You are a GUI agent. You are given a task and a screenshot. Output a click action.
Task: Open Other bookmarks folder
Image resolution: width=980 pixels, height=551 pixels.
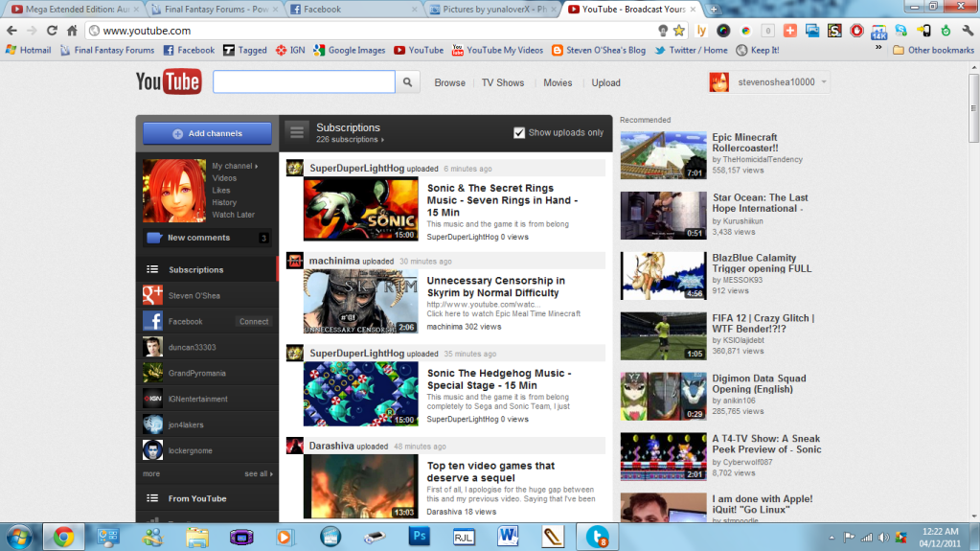click(x=934, y=50)
